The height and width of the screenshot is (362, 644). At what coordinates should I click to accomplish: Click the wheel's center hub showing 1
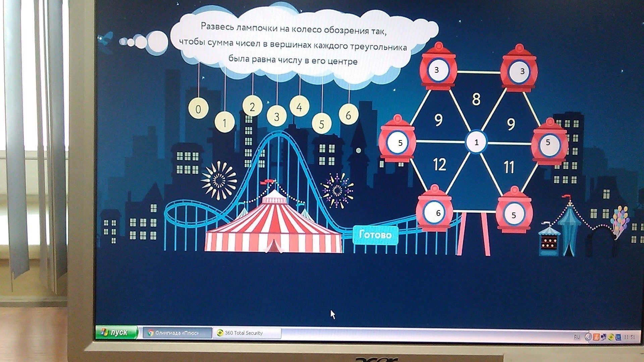(x=476, y=142)
